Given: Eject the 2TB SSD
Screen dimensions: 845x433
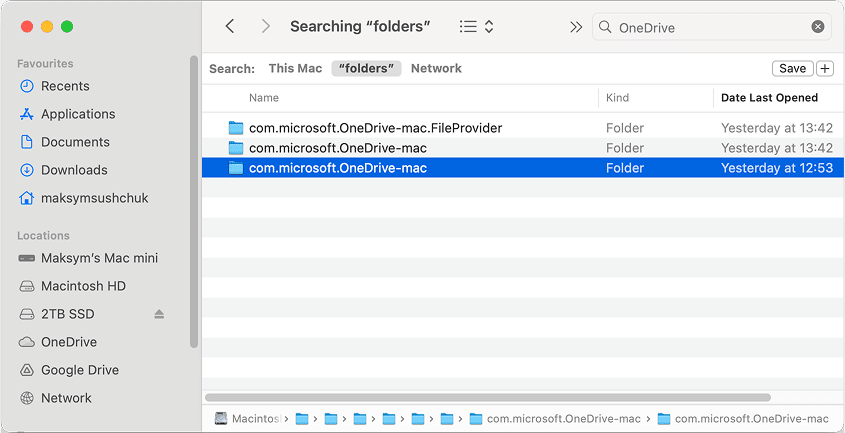Looking at the screenshot, I should 159,314.
